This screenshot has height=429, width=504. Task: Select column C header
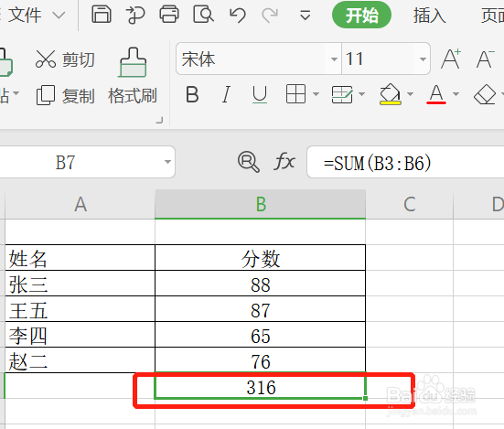[x=409, y=204]
